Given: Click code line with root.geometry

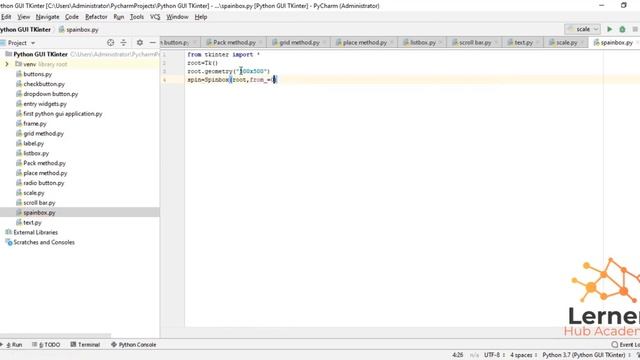Looking at the screenshot, I should pos(229,71).
